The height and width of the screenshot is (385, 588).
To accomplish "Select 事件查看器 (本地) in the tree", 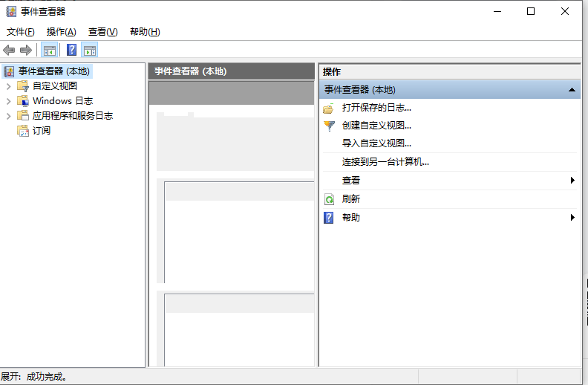I will [54, 71].
